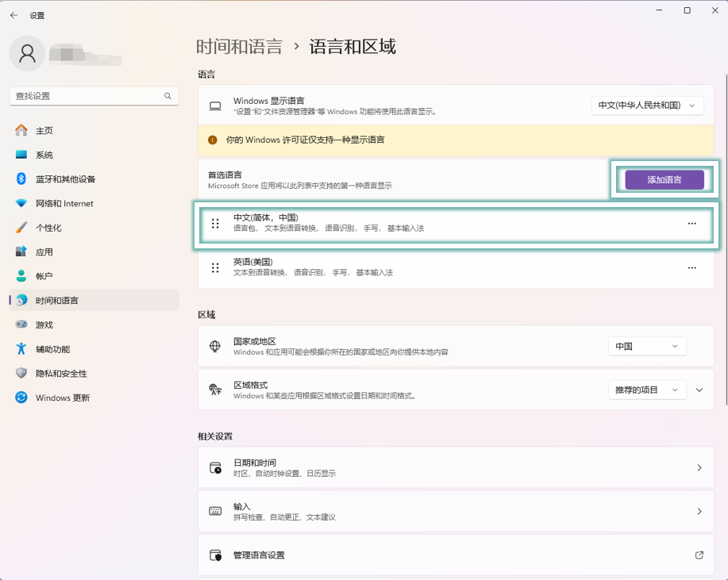Select the 中文(简体，中国) language row

[x=456, y=224]
